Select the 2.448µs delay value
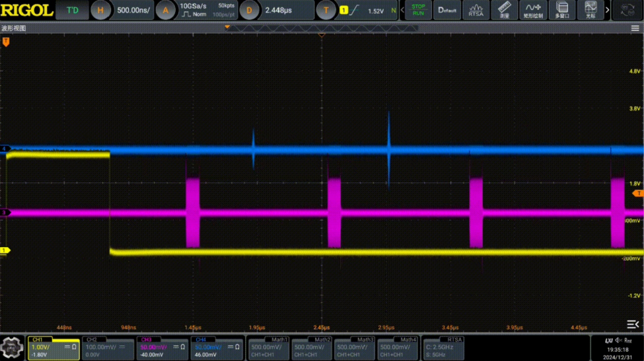Image resolution: width=644 pixels, height=361 pixels. [279, 11]
